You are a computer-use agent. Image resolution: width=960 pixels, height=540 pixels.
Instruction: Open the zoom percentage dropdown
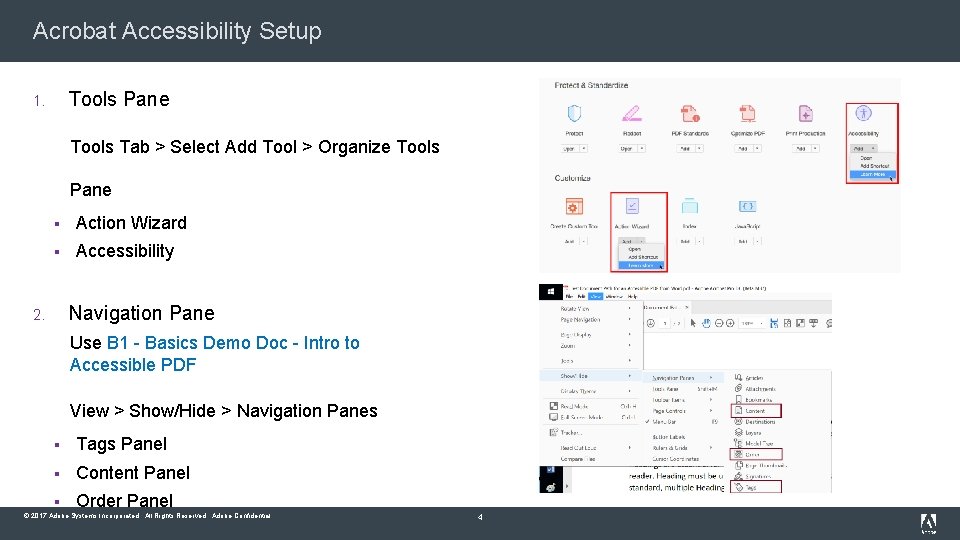coord(761,323)
